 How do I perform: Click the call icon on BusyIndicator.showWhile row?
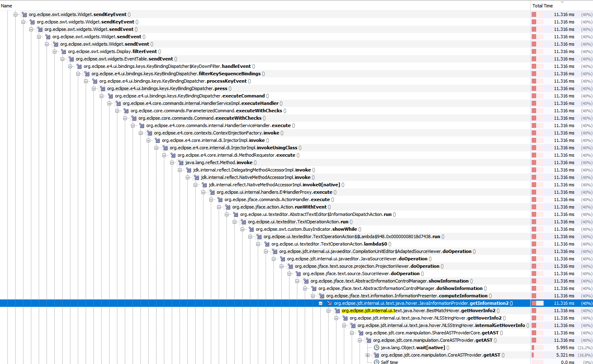click(x=250, y=229)
